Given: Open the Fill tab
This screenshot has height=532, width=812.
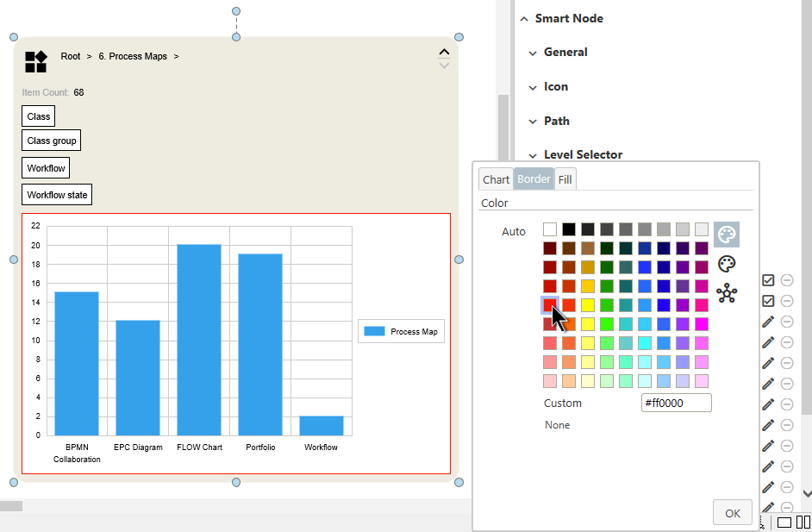Looking at the screenshot, I should (565, 179).
